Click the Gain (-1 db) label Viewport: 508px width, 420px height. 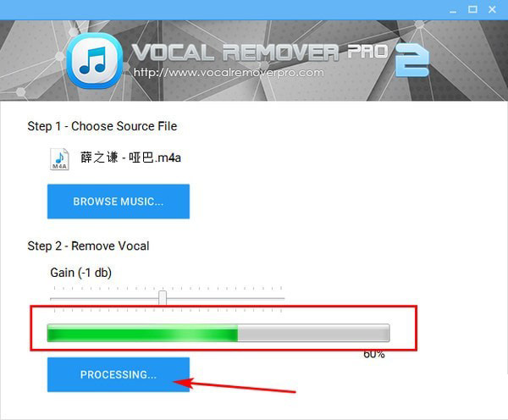click(81, 273)
